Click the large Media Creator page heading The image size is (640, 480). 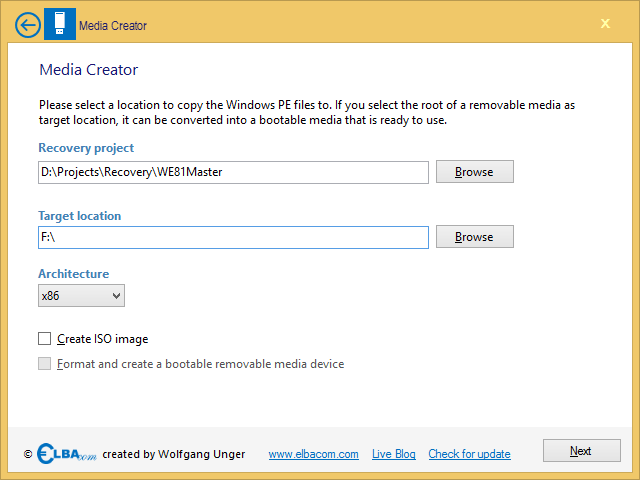point(89,70)
